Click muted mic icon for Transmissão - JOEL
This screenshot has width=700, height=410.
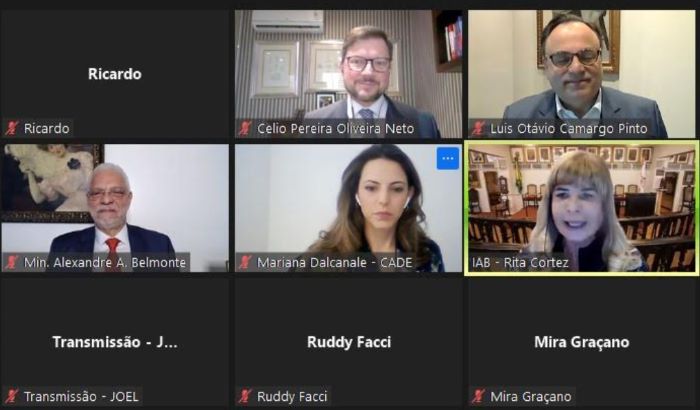click(12, 396)
